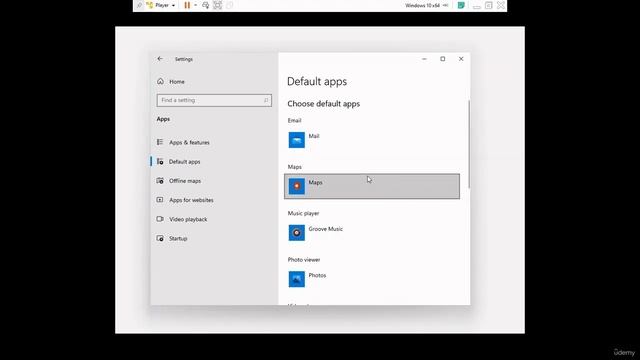This screenshot has width=640, height=360.
Task: Click the Offline maps sidebar icon
Action: 160,180
